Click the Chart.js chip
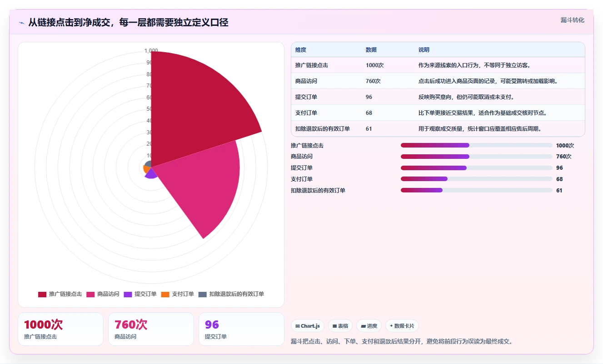The height and width of the screenshot is (364, 603). click(308, 326)
